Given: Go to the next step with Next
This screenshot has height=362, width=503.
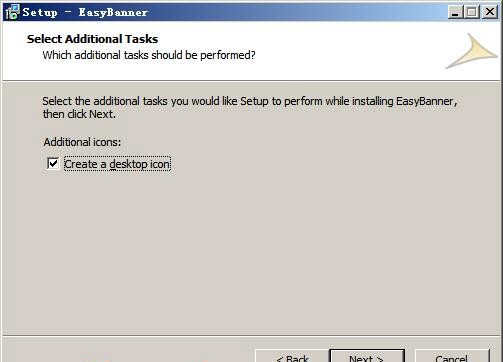Looking at the screenshot, I should [x=367, y=356].
